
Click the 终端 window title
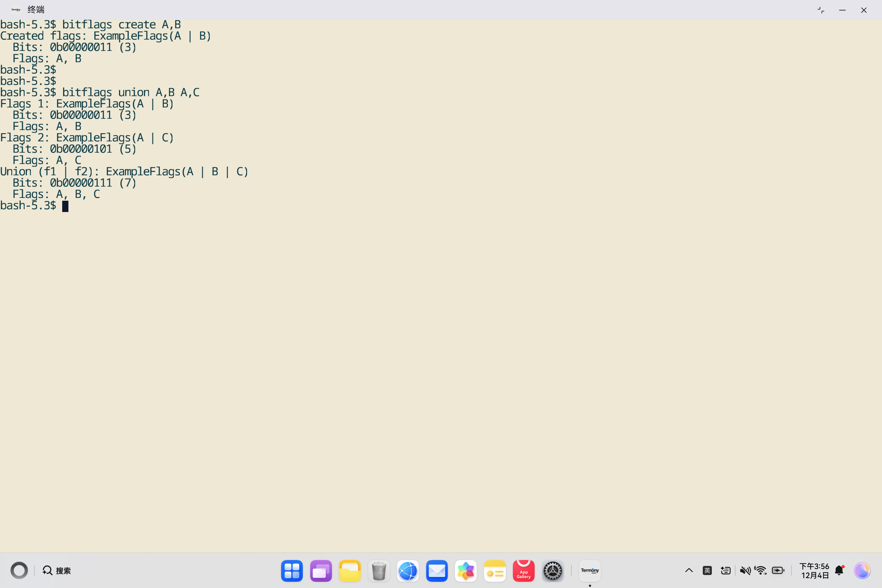coord(36,9)
